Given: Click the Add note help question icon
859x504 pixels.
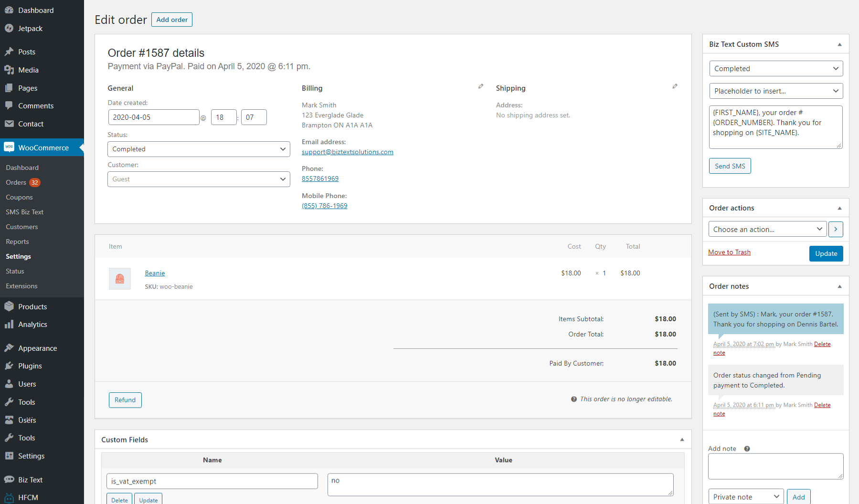Looking at the screenshot, I should [747, 449].
